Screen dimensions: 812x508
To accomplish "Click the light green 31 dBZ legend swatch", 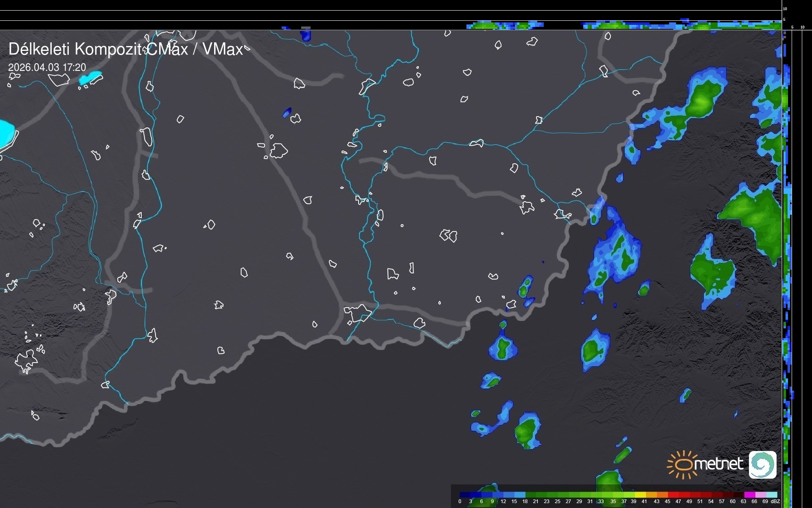I will [595, 495].
